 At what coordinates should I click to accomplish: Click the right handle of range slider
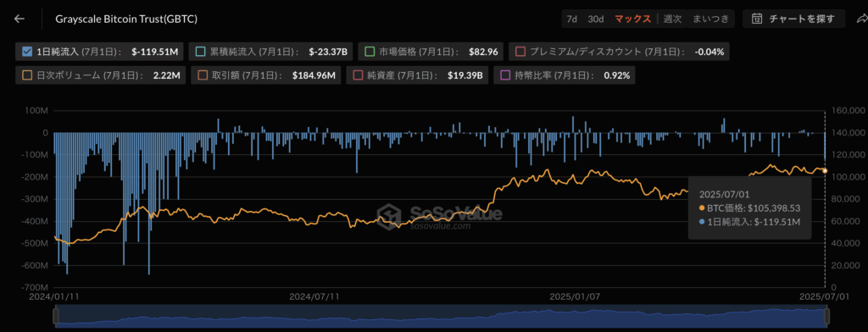(x=827, y=316)
